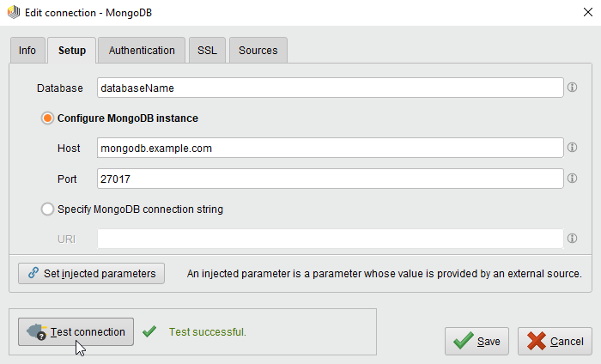601x364 pixels.
Task: Click the info icon beside URI field
Action: (572, 239)
